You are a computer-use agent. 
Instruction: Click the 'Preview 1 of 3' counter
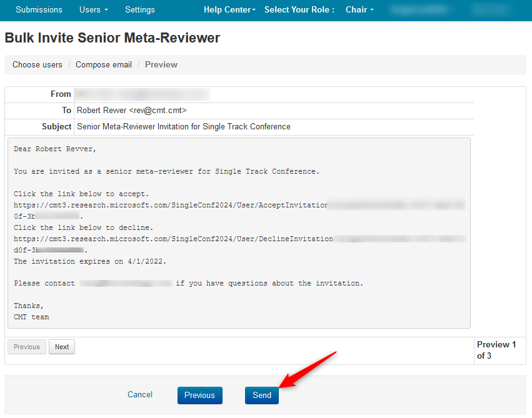click(496, 350)
